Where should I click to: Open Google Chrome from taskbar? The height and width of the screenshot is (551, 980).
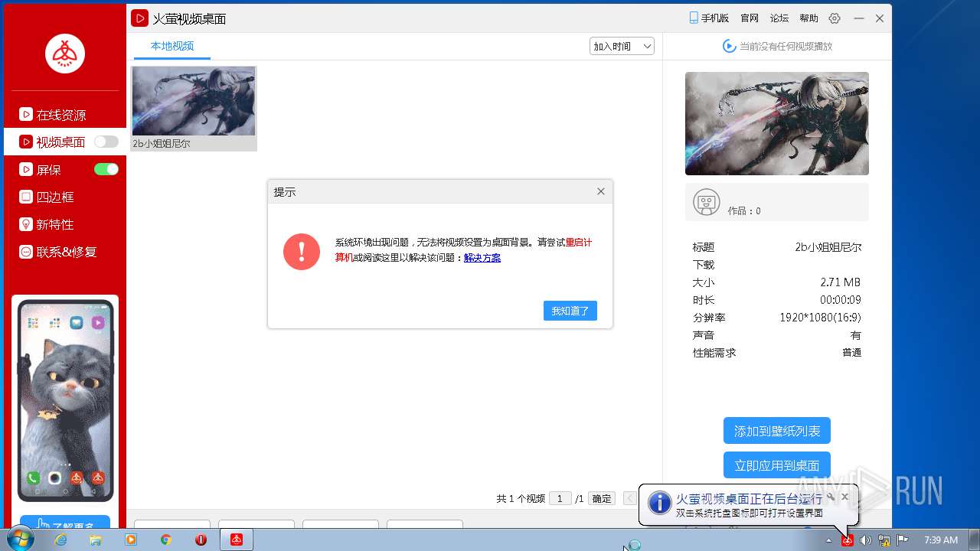coord(166,540)
